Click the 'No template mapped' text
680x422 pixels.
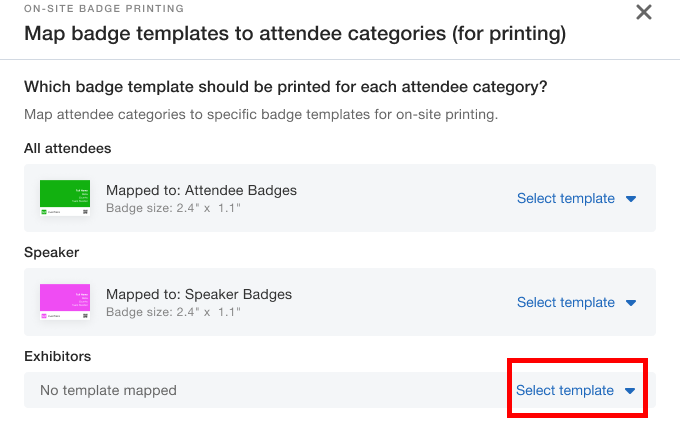(x=108, y=390)
